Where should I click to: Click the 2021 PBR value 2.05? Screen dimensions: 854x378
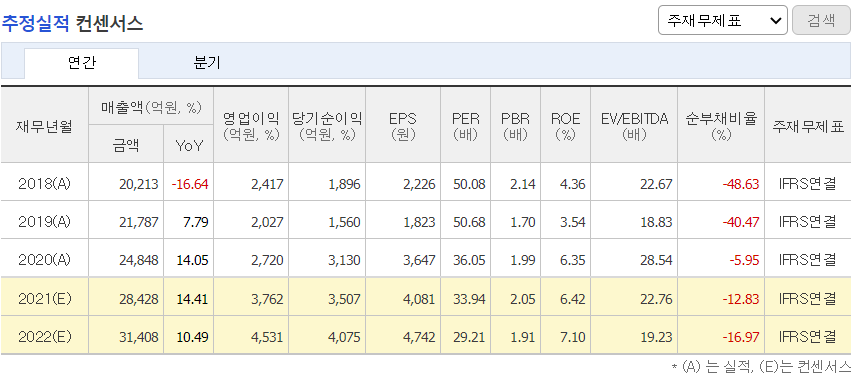click(522, 298)
